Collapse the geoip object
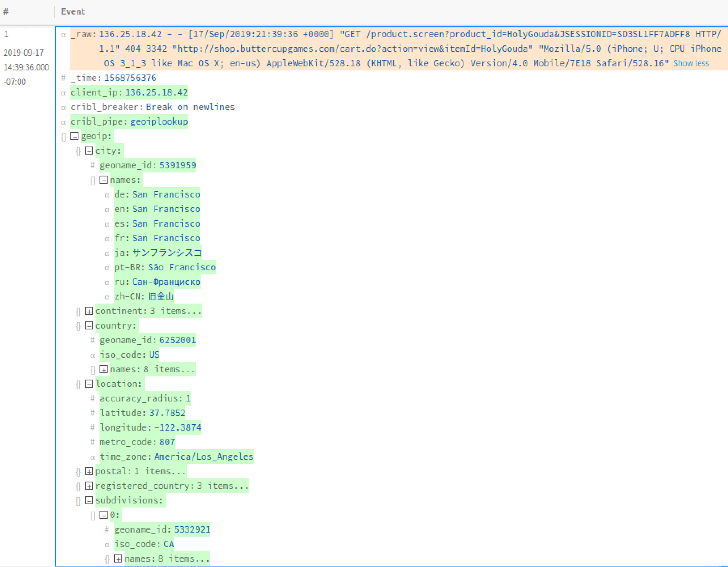728x567 pixels. pos(74,136)
